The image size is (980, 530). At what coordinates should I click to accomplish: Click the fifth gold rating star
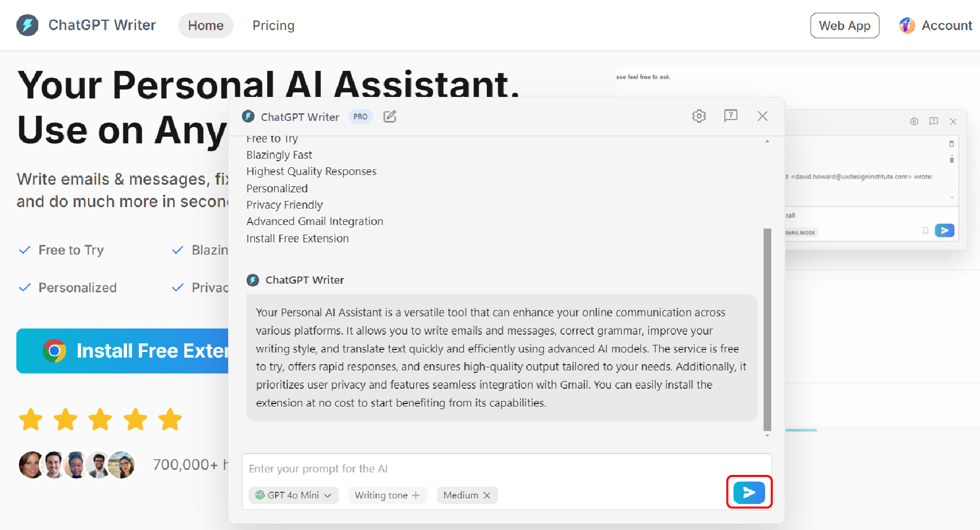point(170,419)
